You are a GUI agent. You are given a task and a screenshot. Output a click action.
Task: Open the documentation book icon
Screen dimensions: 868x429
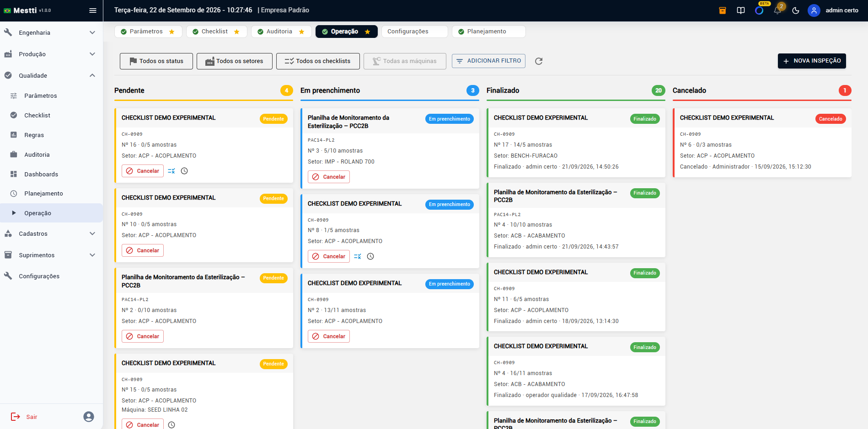click(x=741, y=11)
